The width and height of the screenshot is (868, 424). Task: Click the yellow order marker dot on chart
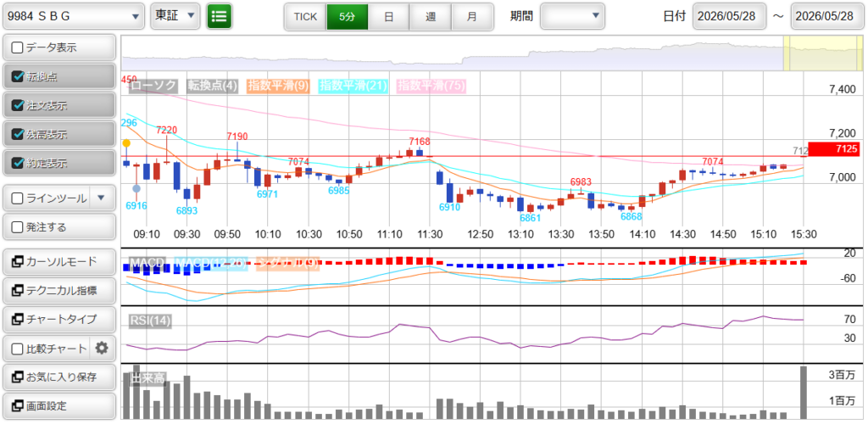tap(126, 142)
